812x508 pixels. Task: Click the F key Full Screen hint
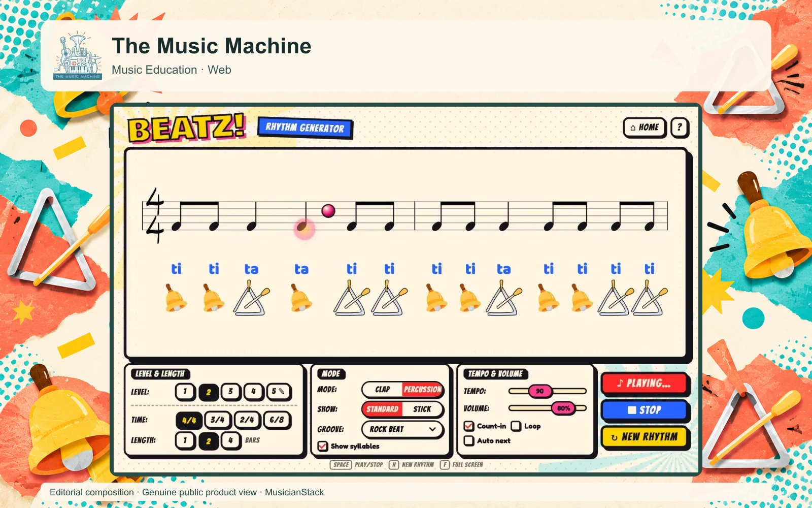point(445,465)
